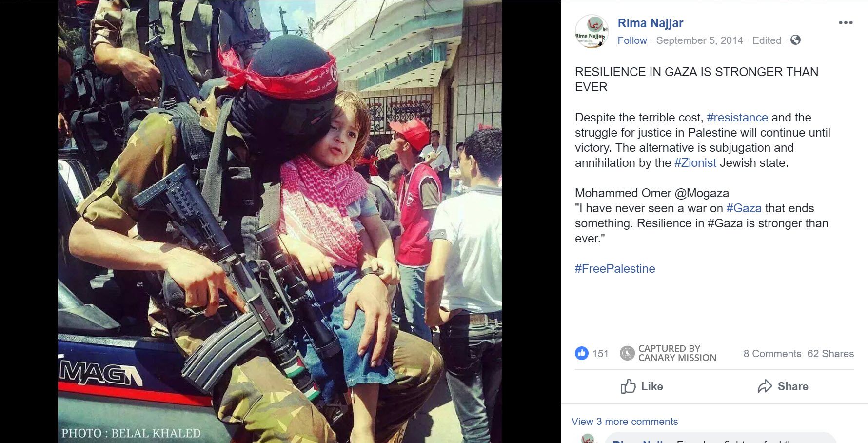Open the #Gaza hashtag link

(x=744, y=208)
